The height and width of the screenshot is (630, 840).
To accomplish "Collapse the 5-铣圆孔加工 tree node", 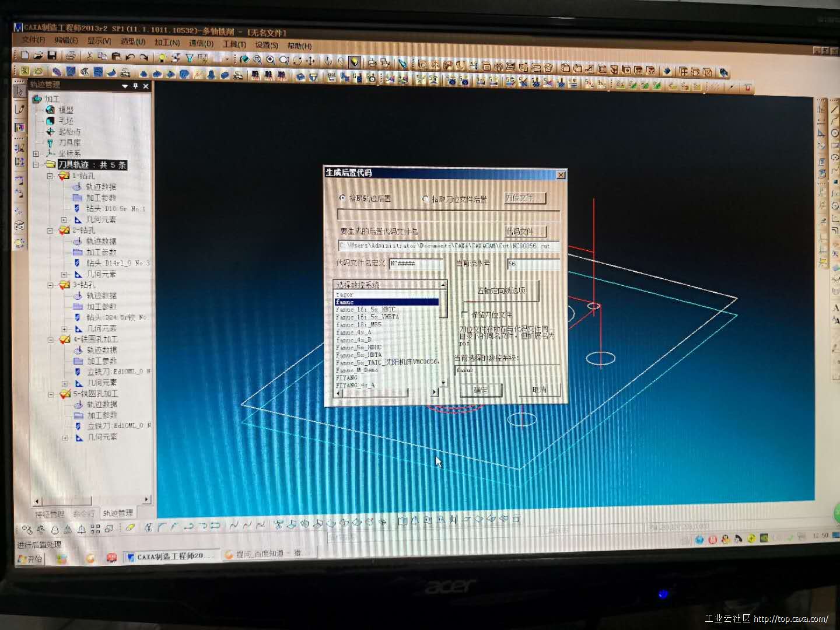I will (x=51, y=394).
